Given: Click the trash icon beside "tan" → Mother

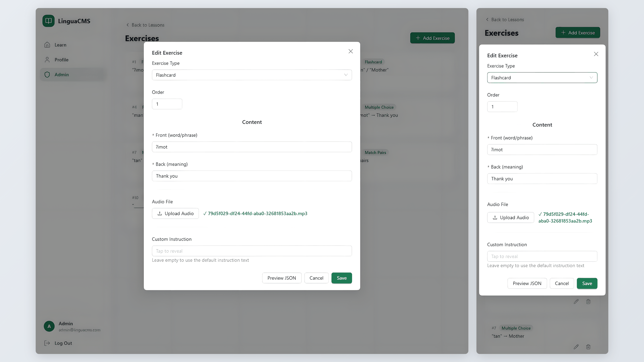Looking at the screenshot, I should [588, 347].
